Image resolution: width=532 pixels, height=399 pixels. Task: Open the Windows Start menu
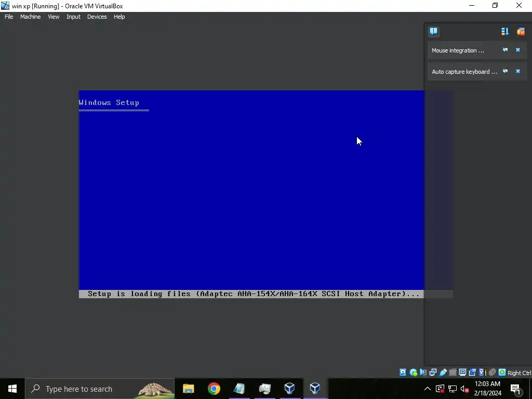tap(12, 389)
